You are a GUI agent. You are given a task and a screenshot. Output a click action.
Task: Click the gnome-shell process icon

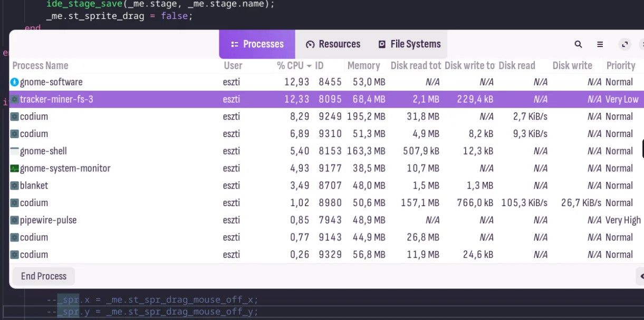click(x=15, y=151)
